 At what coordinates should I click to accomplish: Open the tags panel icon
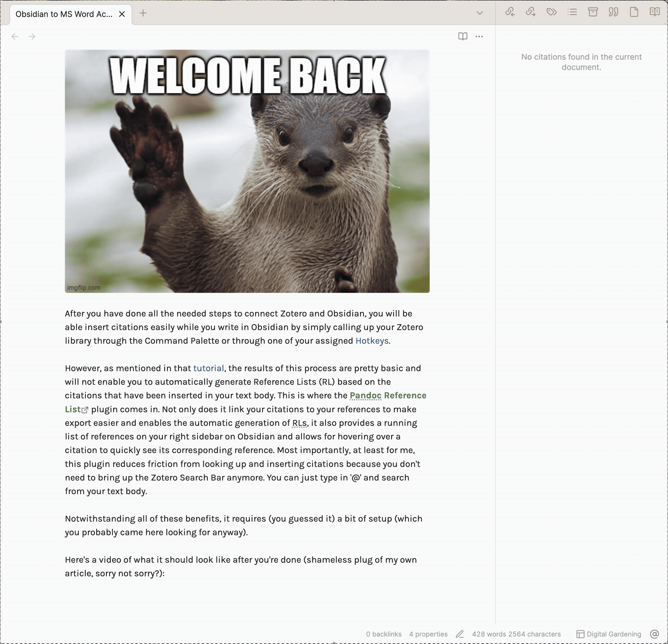click(551, 12)
